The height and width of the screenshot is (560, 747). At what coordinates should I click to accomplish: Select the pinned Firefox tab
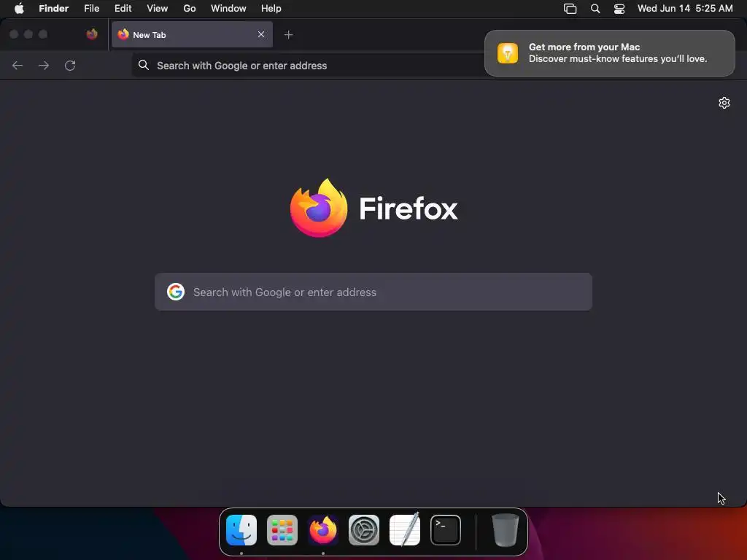click(x=92, y=34)
